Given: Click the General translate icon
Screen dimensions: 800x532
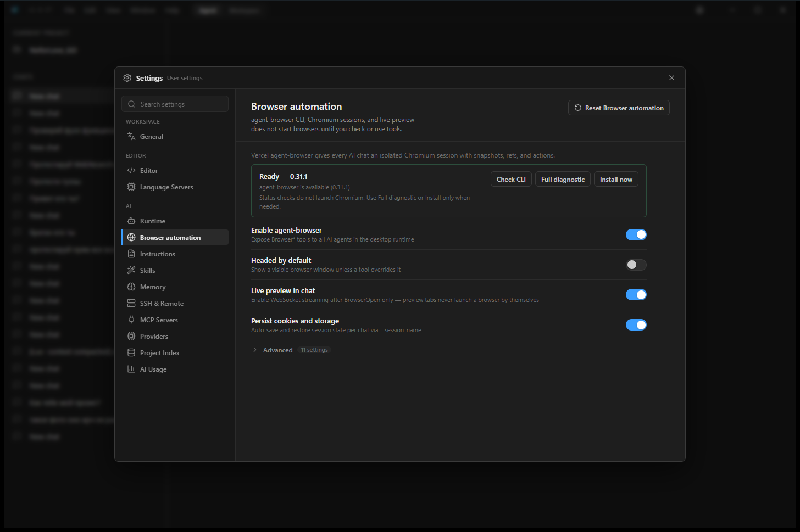Looking at the screenshot, I should tap(131, 137).
